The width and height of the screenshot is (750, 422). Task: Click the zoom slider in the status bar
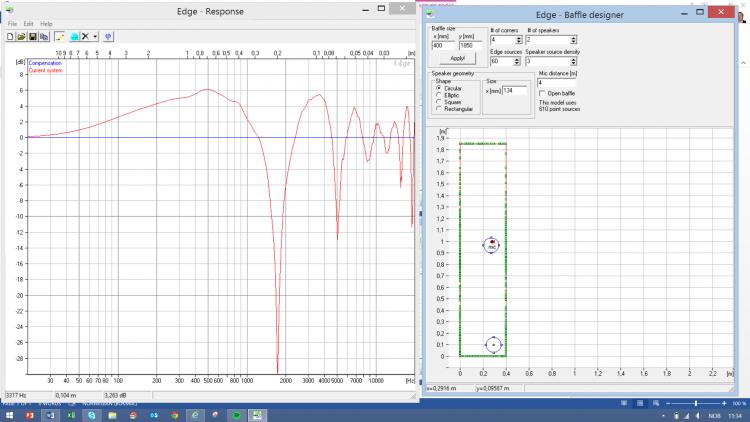(697, 403)
